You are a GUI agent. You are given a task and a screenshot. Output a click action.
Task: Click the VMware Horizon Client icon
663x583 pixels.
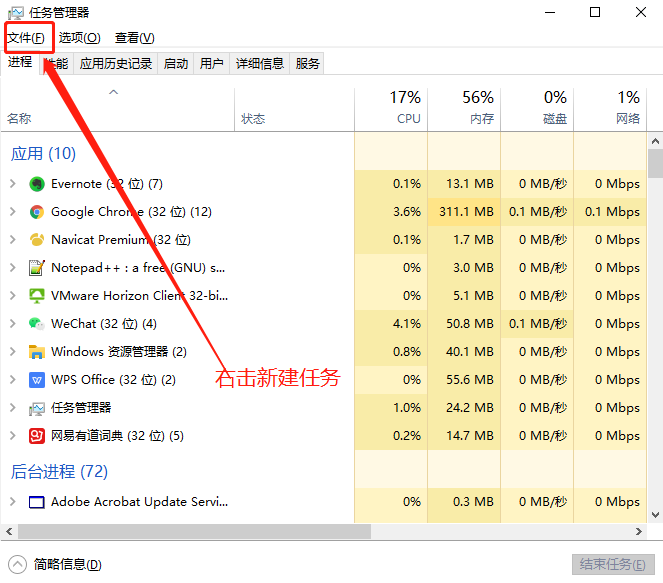37,296
